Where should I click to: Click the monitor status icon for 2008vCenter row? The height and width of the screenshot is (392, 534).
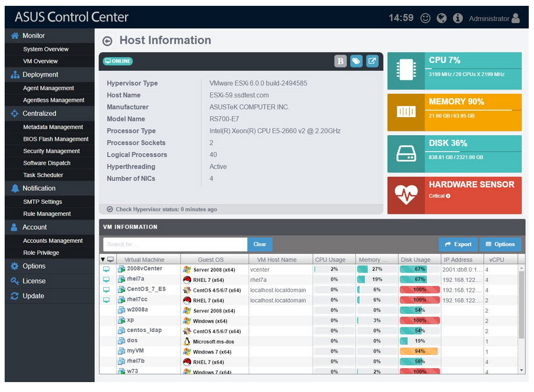tap(107, 270)
